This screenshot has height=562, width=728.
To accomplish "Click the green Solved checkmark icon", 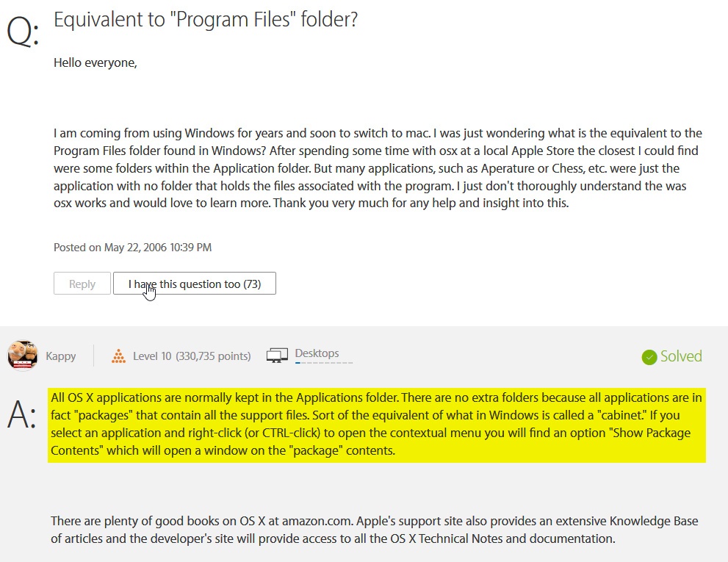I will click(649, 357).
